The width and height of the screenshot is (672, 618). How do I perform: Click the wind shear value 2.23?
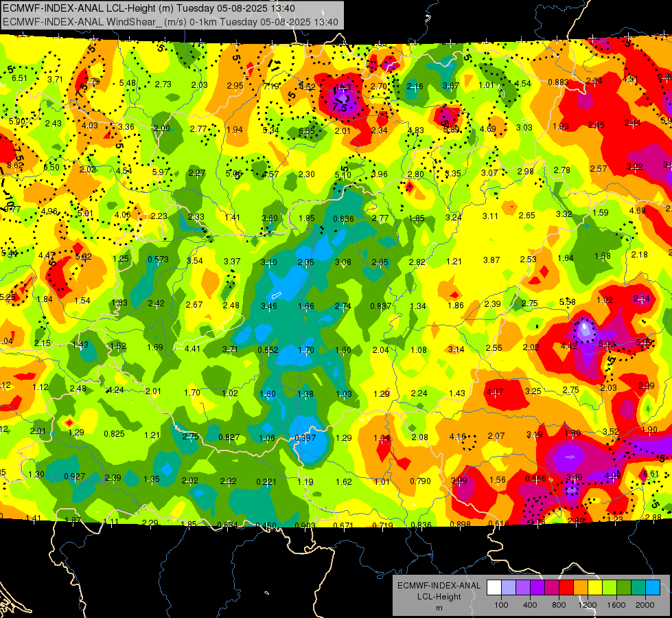[159, 216]
